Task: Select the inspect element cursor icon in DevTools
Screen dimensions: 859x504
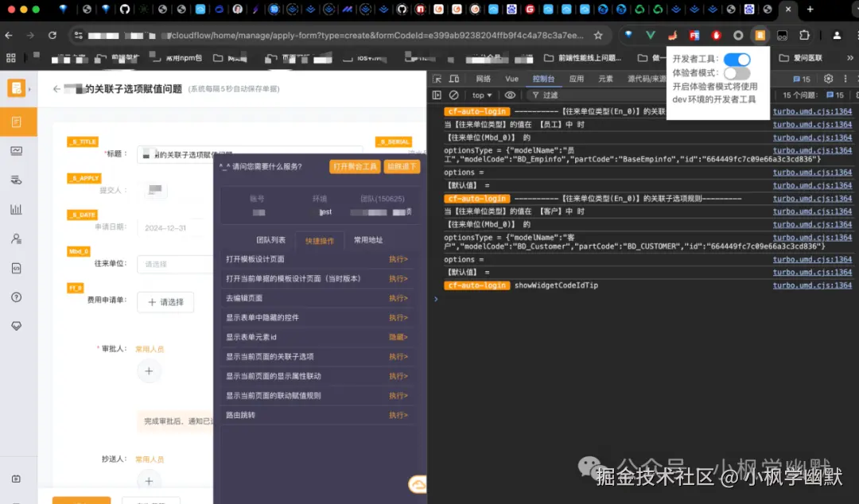Action: click(x=438, y=79)
